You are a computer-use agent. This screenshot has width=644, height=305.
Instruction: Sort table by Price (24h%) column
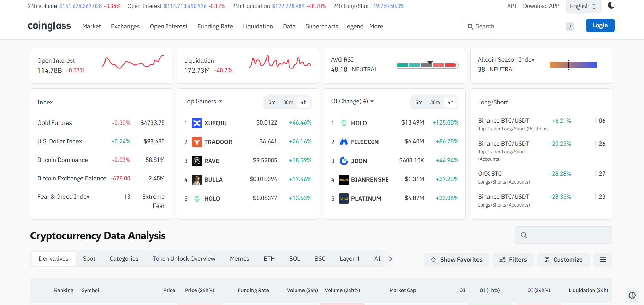click(x=200, y=290)
